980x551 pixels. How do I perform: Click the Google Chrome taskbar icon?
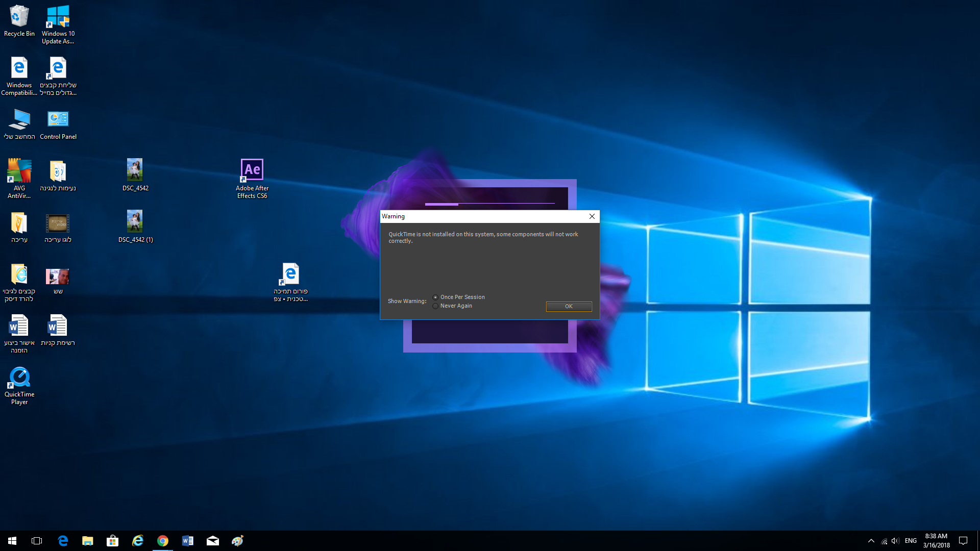click(163, 541)
